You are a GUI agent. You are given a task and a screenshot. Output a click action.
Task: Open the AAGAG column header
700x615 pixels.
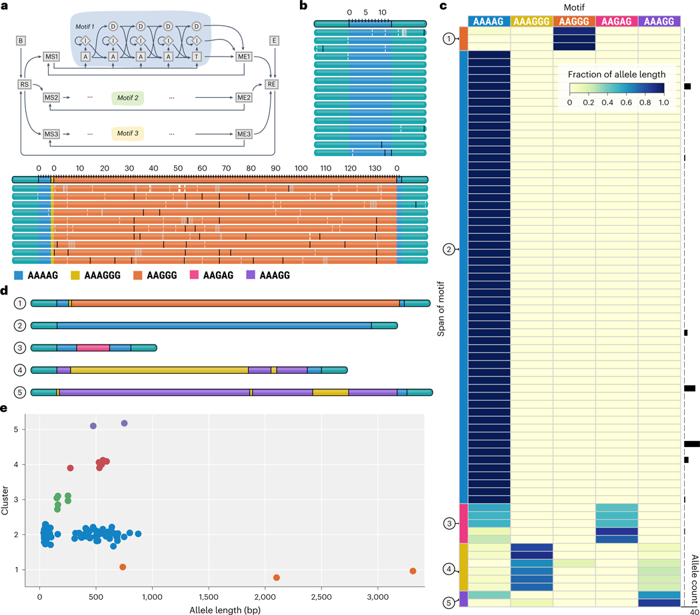tap(617, 21)
